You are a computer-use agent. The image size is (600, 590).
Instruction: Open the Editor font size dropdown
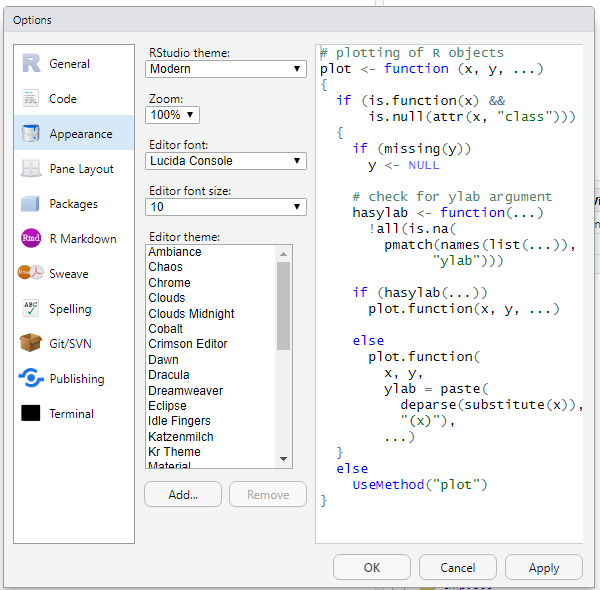point(226,207)
